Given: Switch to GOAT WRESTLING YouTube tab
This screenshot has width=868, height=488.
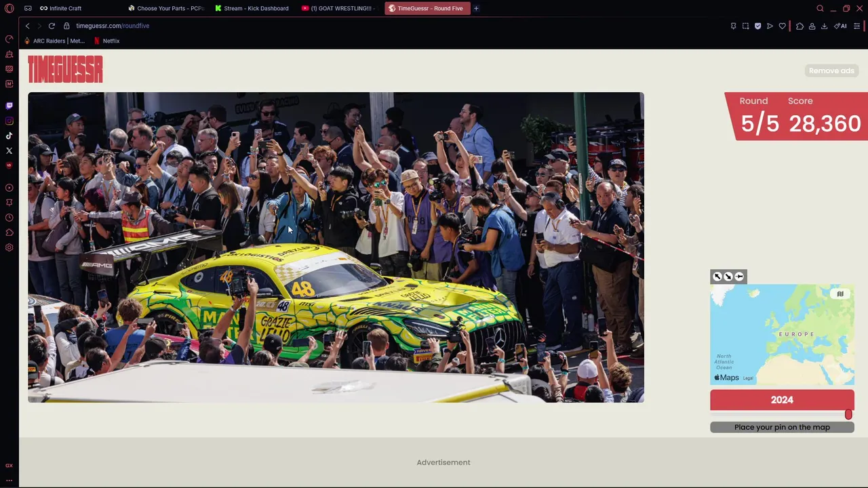Looking at the screenshot, I should (x=339, y=8).
